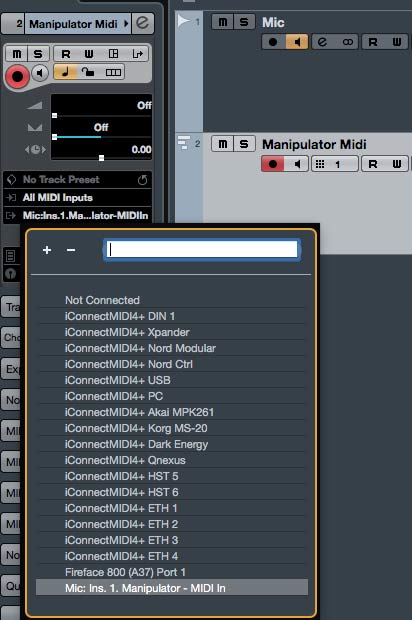
Task: Mute the Mic track
Action: [223, 22]
